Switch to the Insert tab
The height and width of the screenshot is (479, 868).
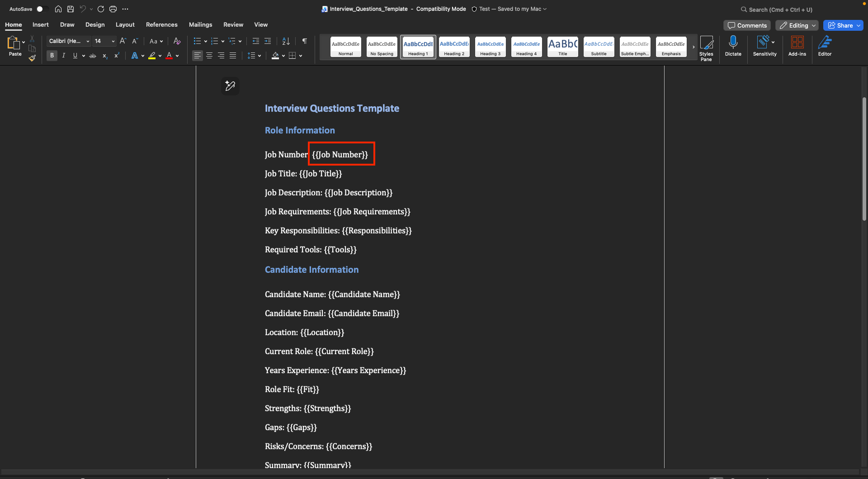pos(40,24)
